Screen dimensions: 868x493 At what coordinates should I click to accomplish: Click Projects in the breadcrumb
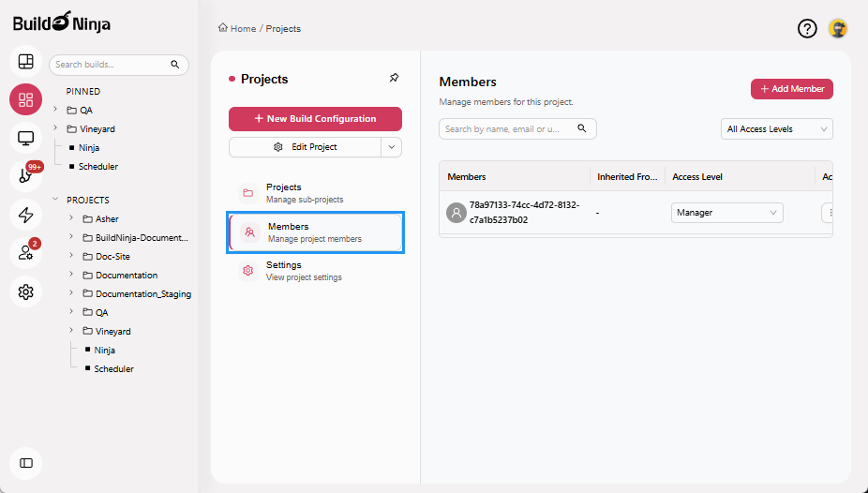(x=283, y=28)
